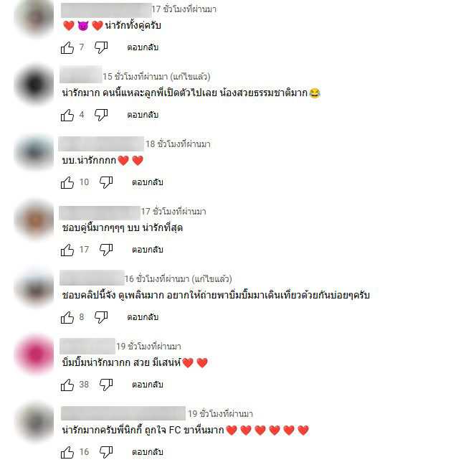476x470 pixels.
Task: Reply to the comment with 8 likes
Action: click(x=143, y=317)
